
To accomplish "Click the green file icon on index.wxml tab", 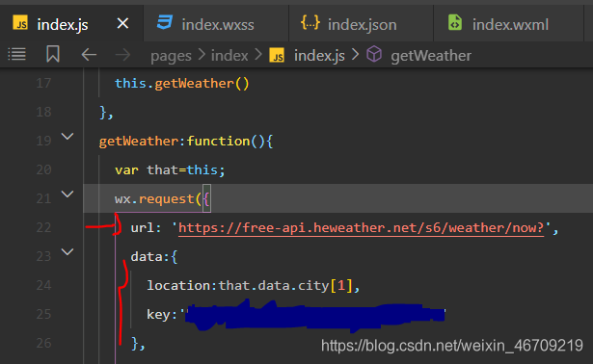I will tap(455, 22).
